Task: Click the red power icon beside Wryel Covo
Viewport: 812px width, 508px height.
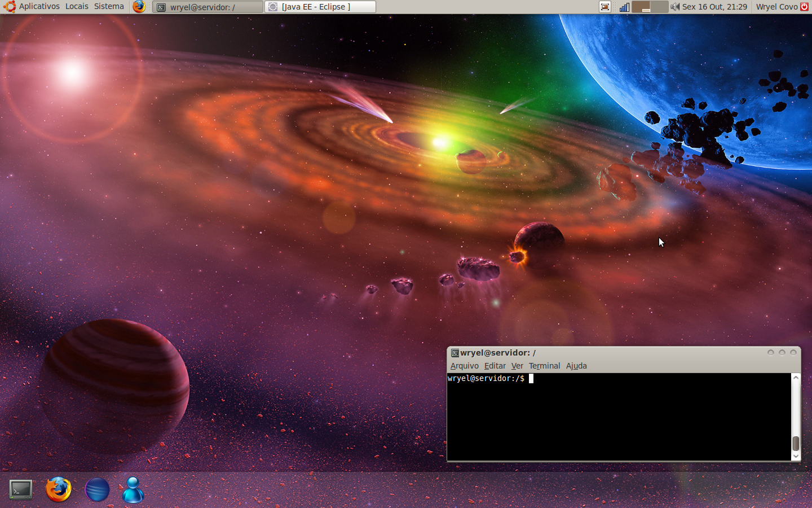Action: coord(805,7)
